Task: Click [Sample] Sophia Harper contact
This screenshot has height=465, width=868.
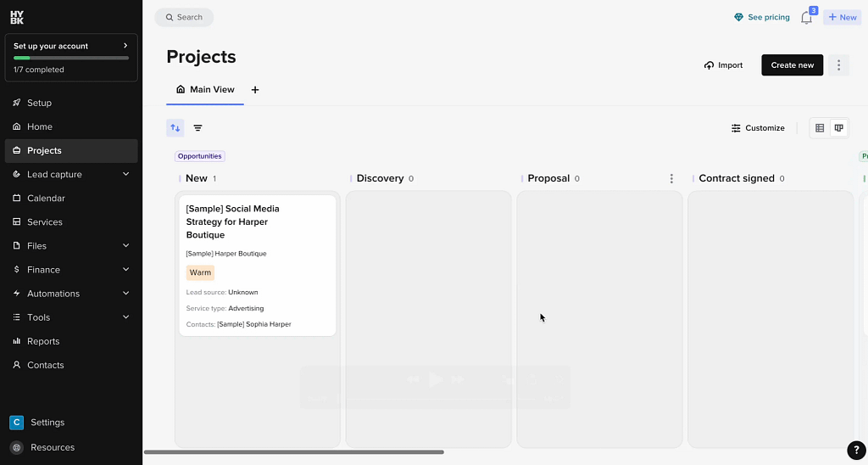Action: 254,324
